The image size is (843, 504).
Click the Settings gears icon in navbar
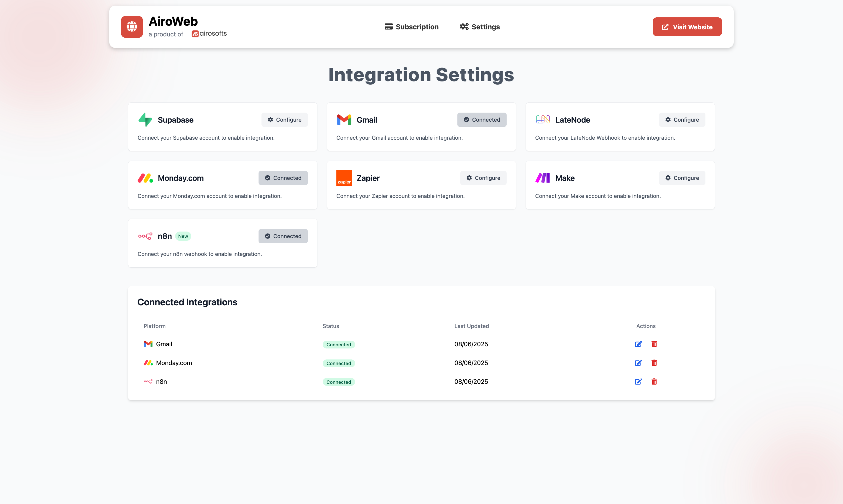[x=464, y=27]
